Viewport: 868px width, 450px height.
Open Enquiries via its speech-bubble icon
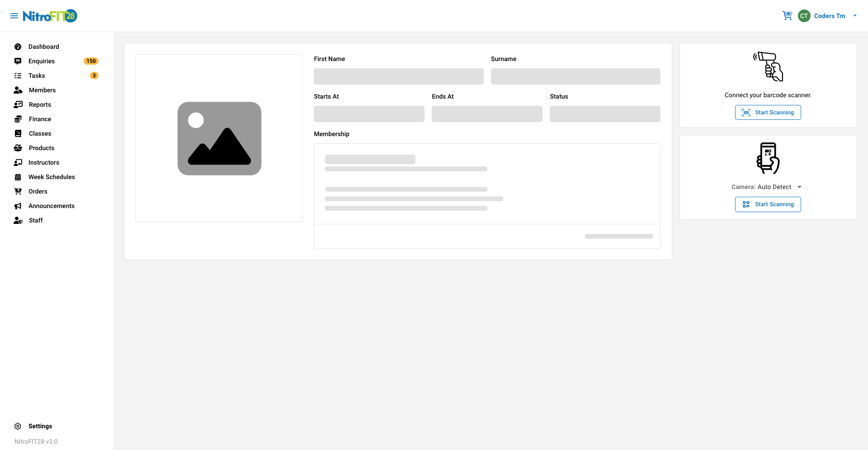click(x=18, y=61)
